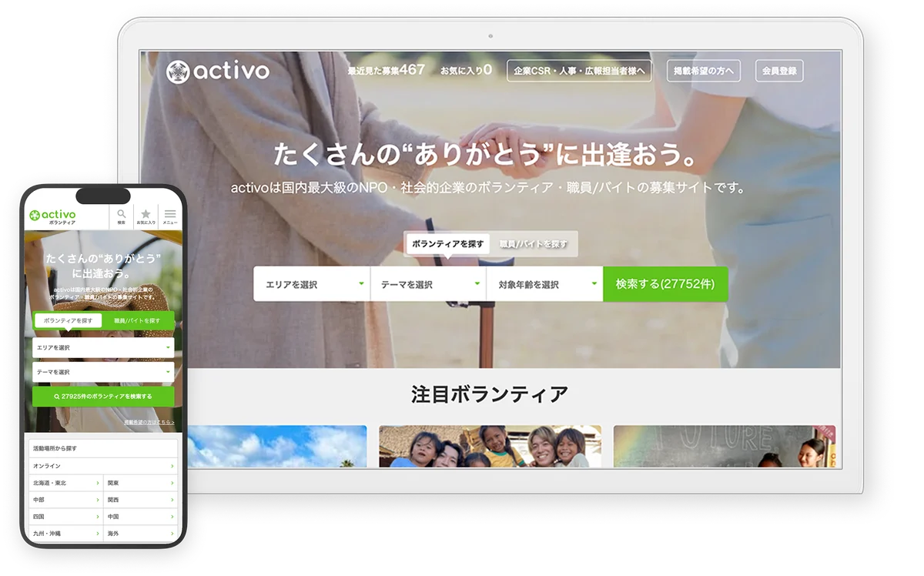Open テーマを選択 dropdown on desktop

[x=428, y=284]
